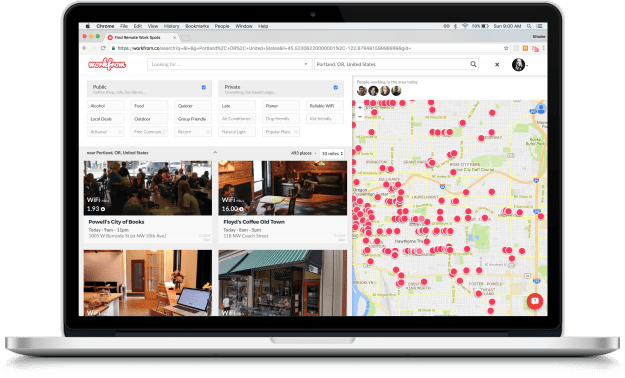625x378 pixels.
Task: Click the orange extension icon in Chrome
Action: 525,48
